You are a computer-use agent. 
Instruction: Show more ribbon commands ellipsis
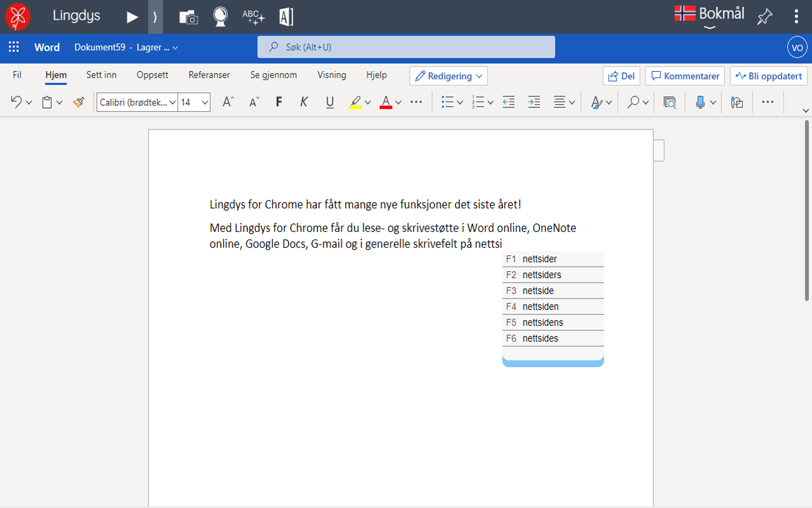[768, 102]
